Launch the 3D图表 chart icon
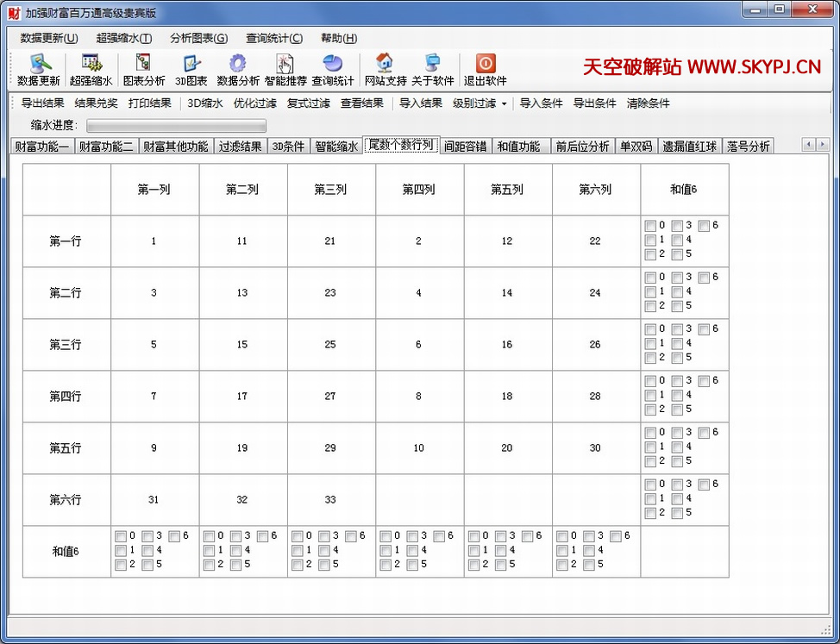 point(191,65)
